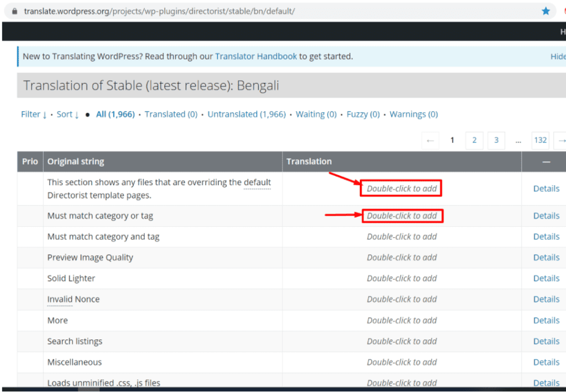Viewport: 566px width, 392px height.
Task: Show Fuzzy (0) strings
Action: [x=363, y=114]
